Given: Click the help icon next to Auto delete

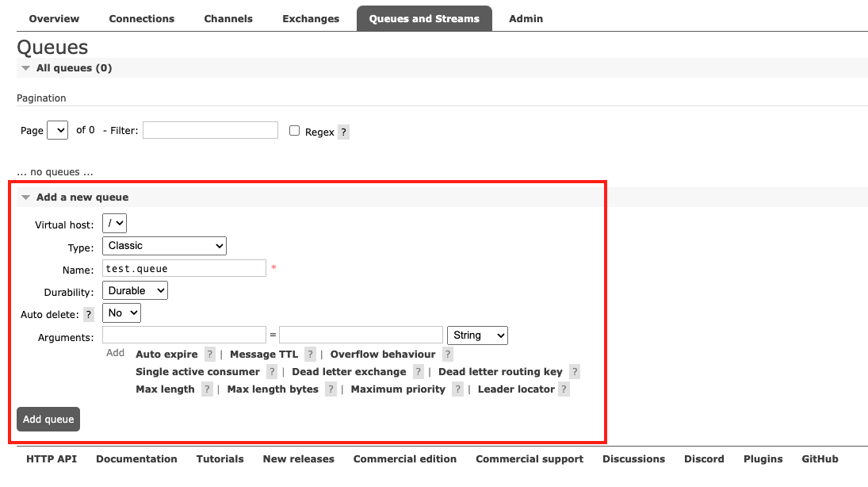Looking at the screenshot, I should click(x=89, y=315).
